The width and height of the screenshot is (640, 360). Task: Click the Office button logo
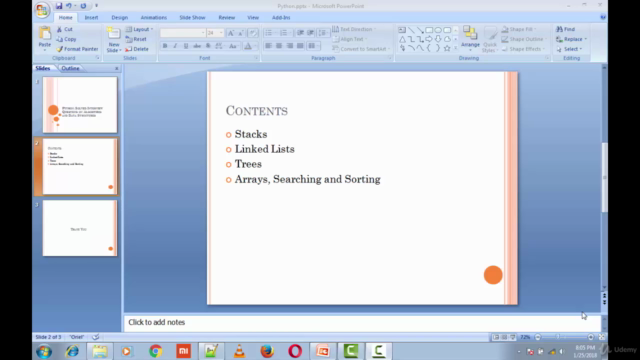(x=42, y=10)
